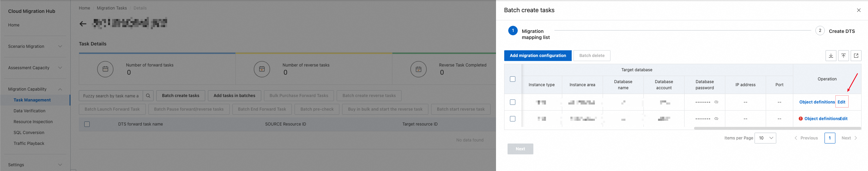Click Add tasks in batches button
Viewport: 868px width, 171px height.
234,96
